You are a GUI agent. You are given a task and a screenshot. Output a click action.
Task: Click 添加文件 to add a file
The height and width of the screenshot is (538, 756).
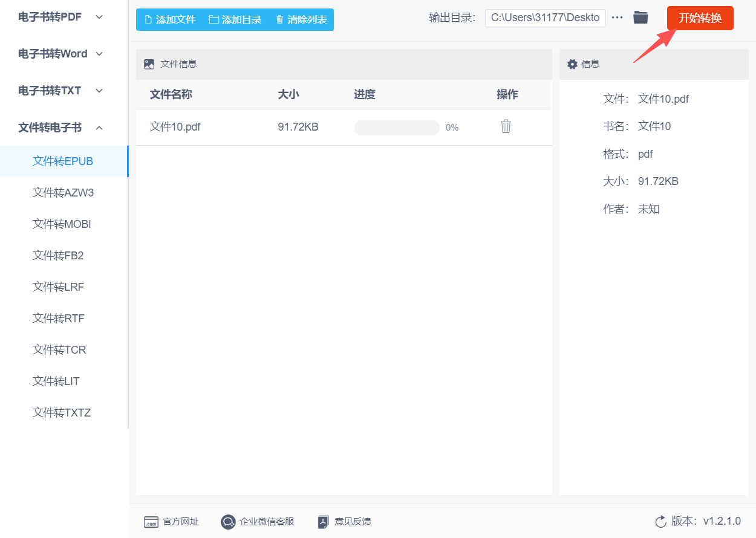coord(170,19)
